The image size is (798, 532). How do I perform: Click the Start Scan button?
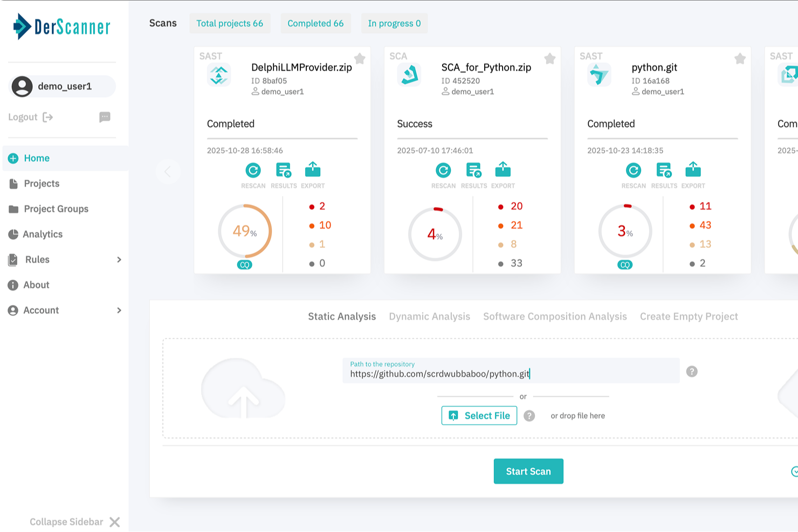[528, 471]
